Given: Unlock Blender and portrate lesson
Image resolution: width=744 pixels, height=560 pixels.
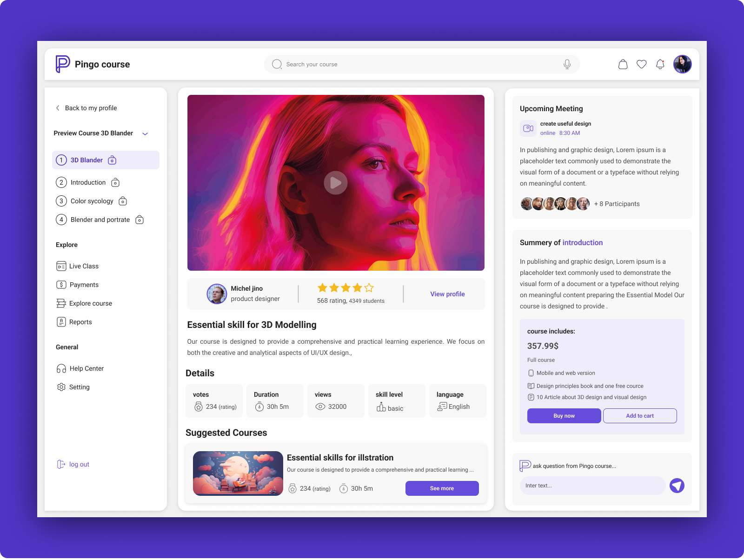Looking at the screenshot, I should point(139,220).
